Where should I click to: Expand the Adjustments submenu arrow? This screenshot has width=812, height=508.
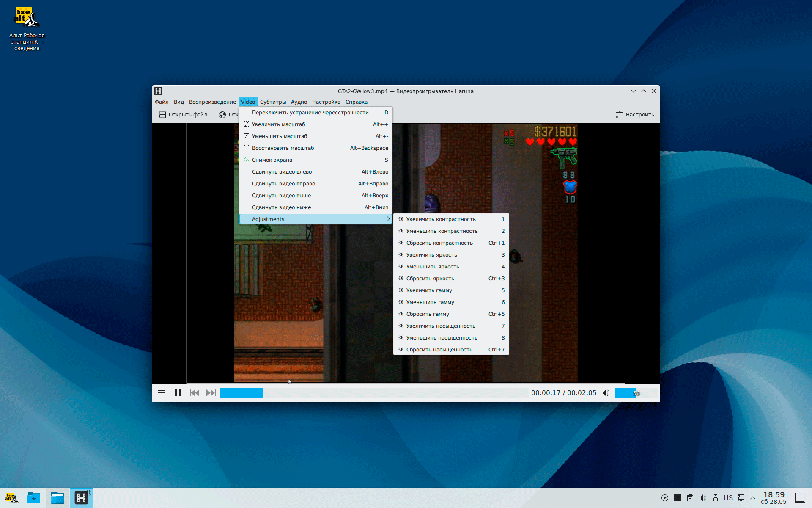[x=388, y=219]
